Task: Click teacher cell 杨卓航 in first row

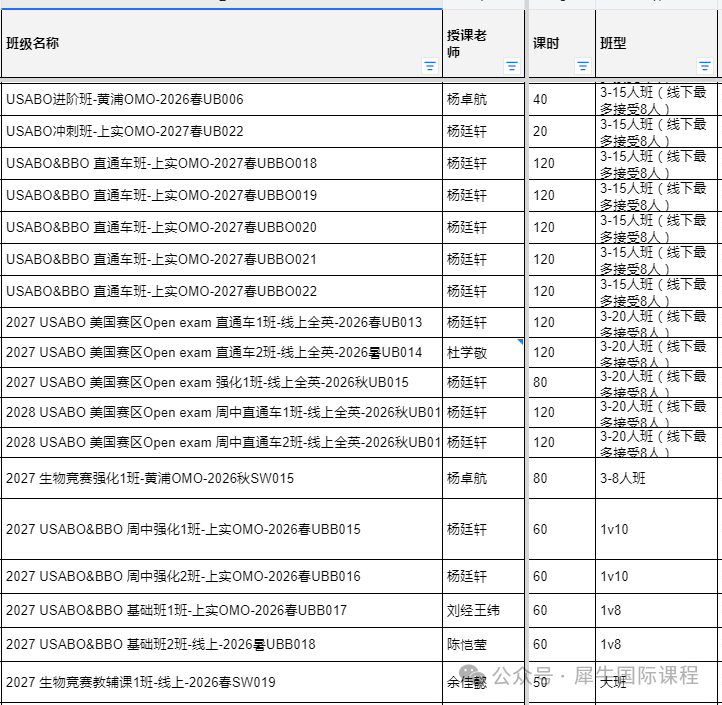Action: (x=483, y=99)
